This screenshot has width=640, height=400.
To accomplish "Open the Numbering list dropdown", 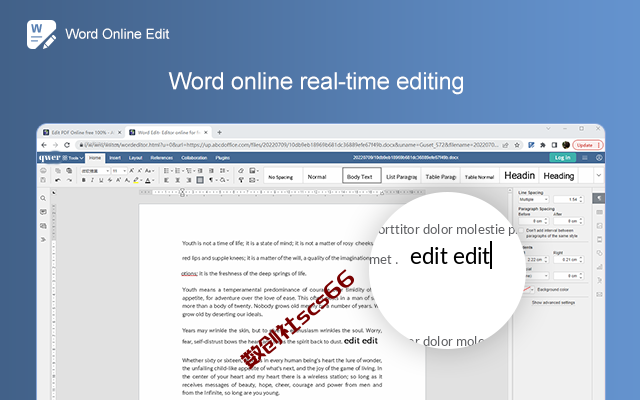I will (179, 171).
